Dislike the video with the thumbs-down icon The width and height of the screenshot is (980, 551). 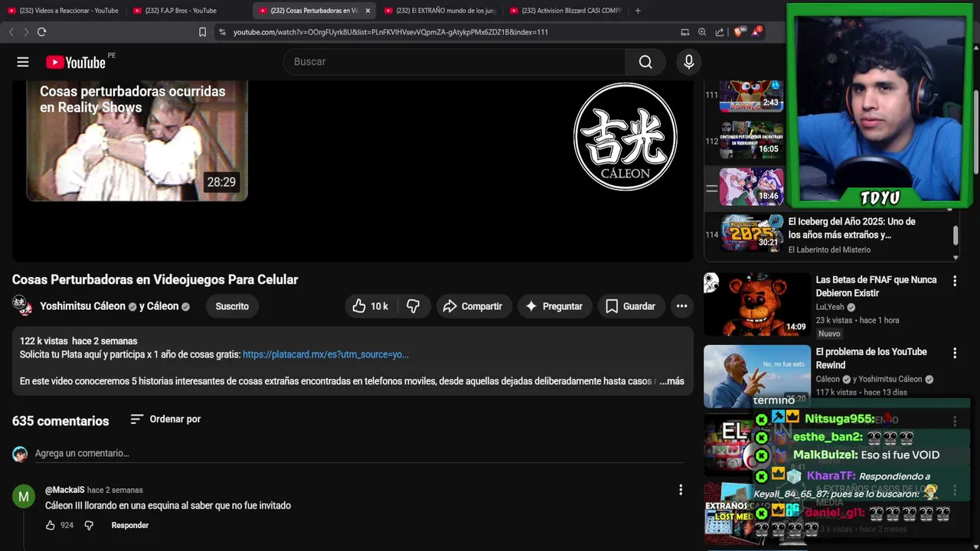[x=413, y=306]
